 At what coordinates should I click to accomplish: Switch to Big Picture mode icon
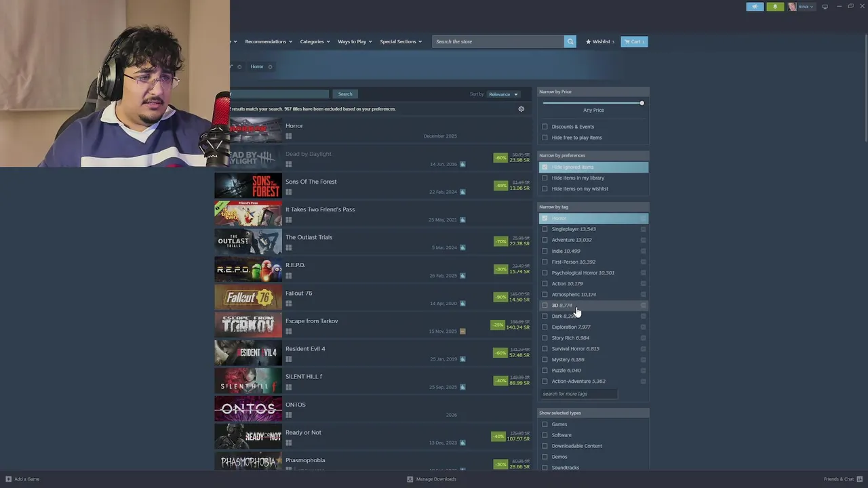point(825,6)
